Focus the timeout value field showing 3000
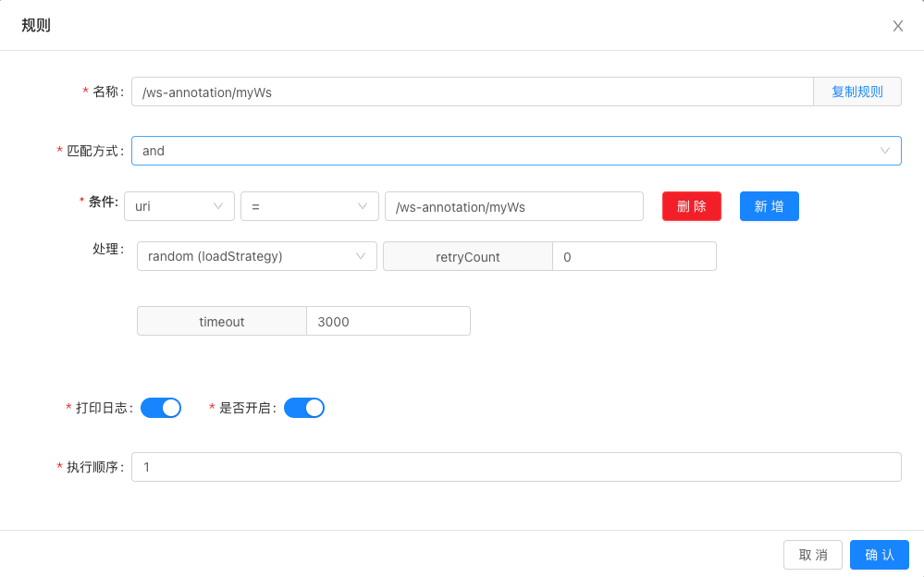The height and width of the screenshot is (577, 924). point(388,321)
